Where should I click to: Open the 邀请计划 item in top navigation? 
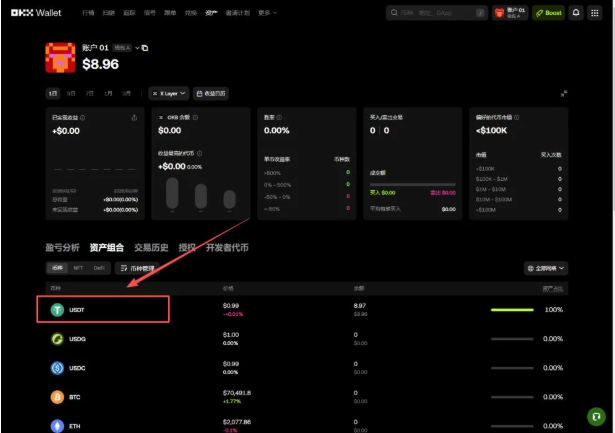tap(238, 13)
